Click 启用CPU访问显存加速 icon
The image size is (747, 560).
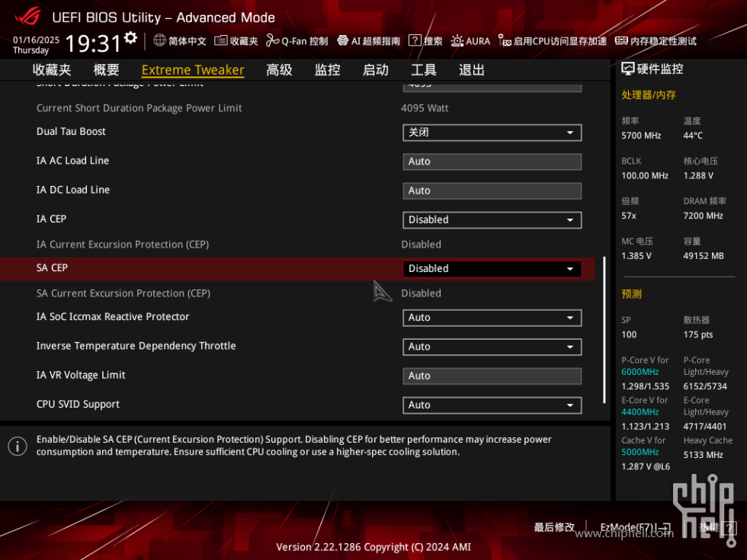505,40
